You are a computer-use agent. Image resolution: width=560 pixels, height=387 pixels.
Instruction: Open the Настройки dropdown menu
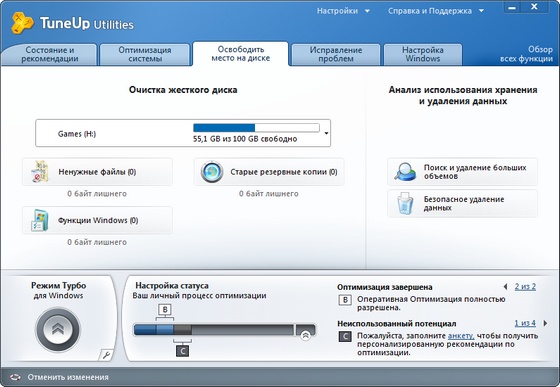click(343, 11)
